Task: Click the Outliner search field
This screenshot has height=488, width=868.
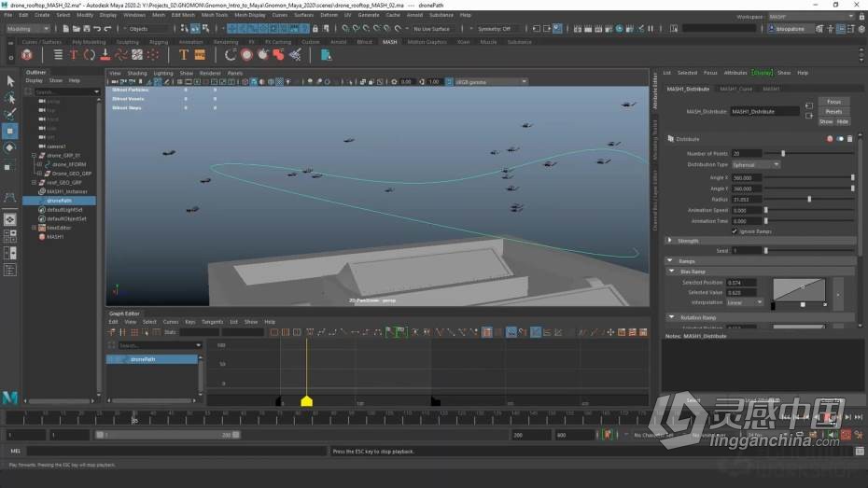Action: 63,91
